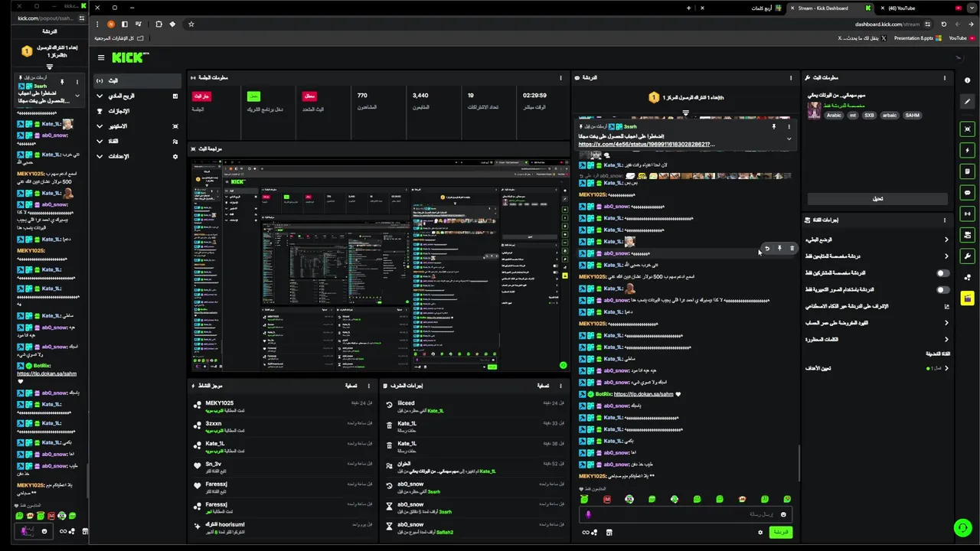The image size is (980, 551).
Task: Toggle the stream preview widget icon
Action: coord(968,129)
